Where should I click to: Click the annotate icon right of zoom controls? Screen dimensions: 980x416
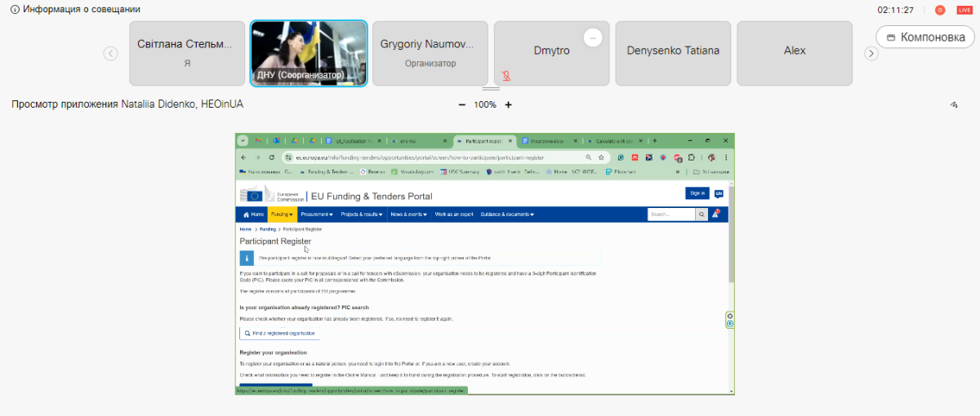click(x=953, y=104)
